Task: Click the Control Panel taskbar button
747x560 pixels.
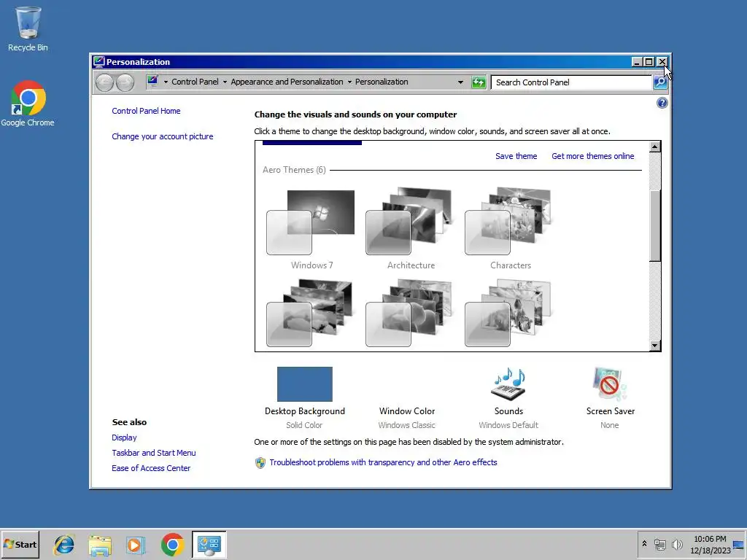Action: pyautogui.click(x=209, y=545)
